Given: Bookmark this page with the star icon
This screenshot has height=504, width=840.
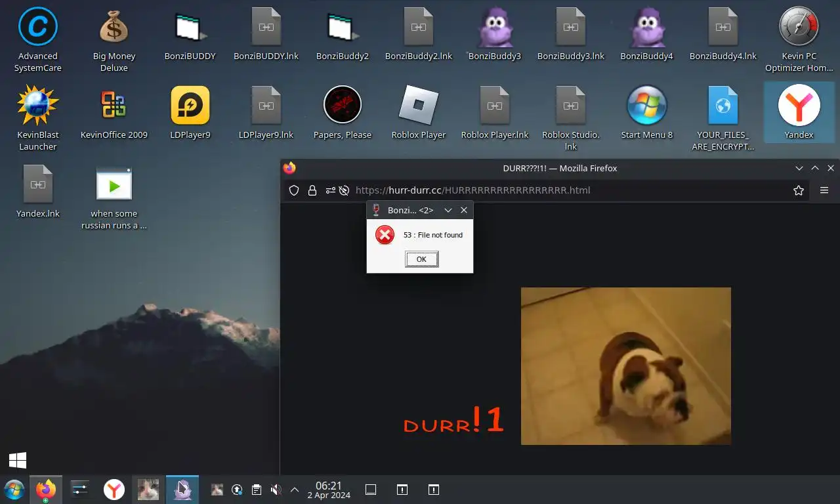Looking at the screenshot, I should 799,190.
